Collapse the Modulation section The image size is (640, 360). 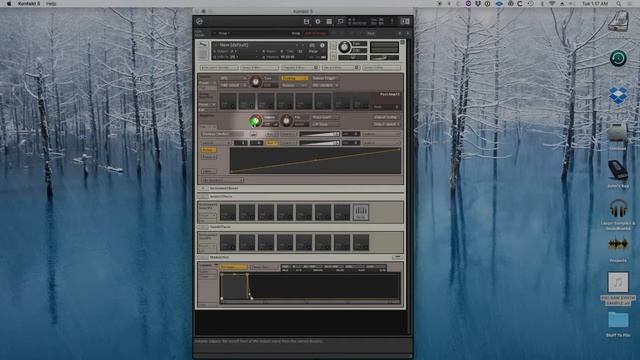(x=202, y=258)
